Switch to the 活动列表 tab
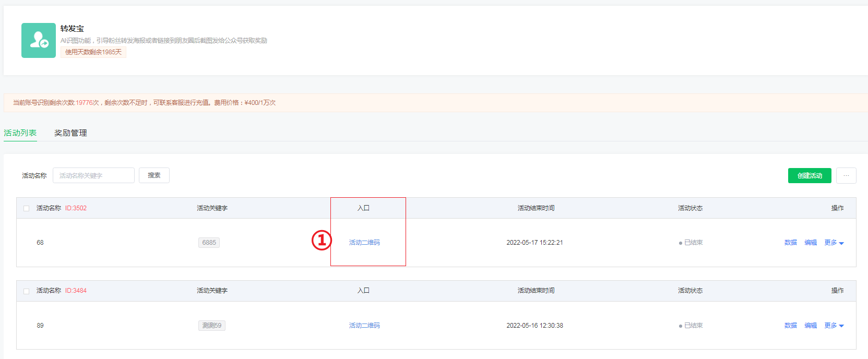 [x=20, y=133]
